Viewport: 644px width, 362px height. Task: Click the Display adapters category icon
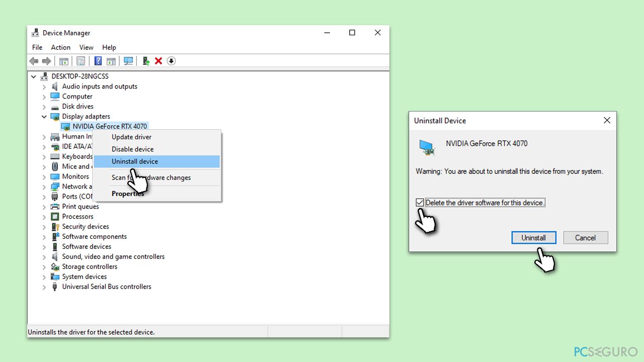tap(55, 117)
